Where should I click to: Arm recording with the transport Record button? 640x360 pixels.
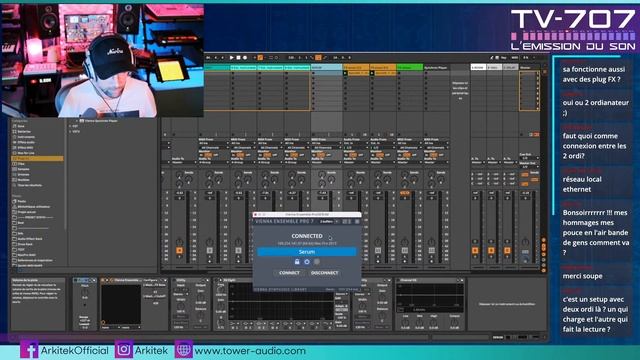(x=245, y=58)
